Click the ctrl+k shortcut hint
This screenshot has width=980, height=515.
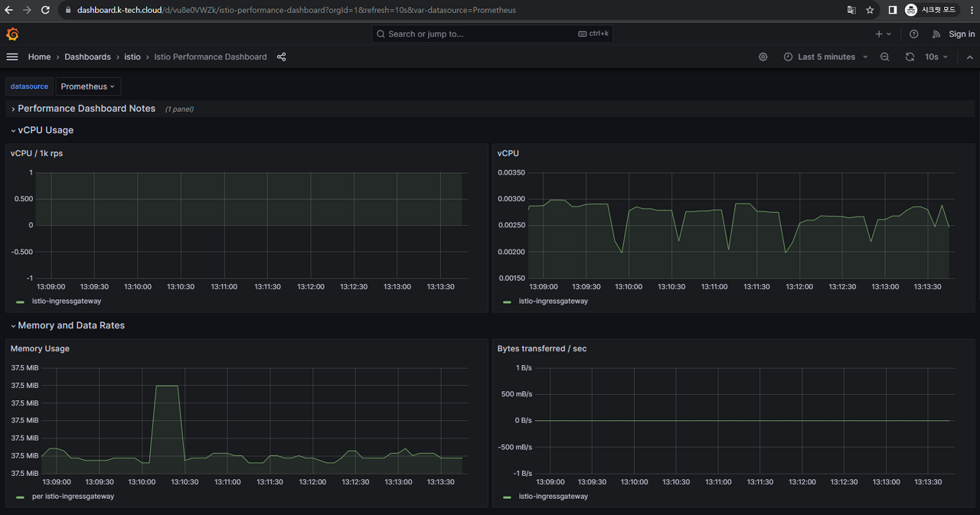[x=594, y=34]
